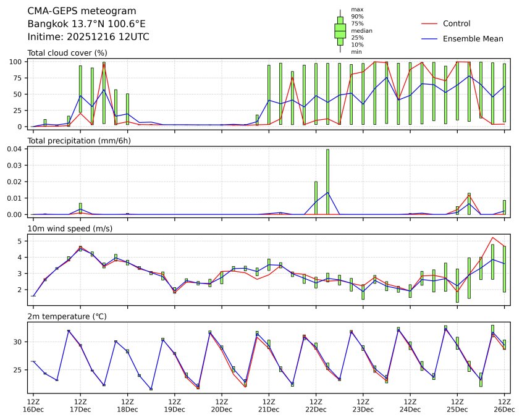Viewport: 522px width, 420px height.
Task: Click the 21Dec 12Z x-axis label
Action: [269, 405]
